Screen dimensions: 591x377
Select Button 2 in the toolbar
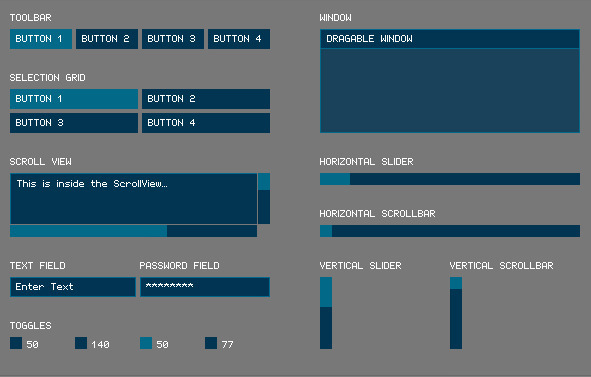[107, 39]
